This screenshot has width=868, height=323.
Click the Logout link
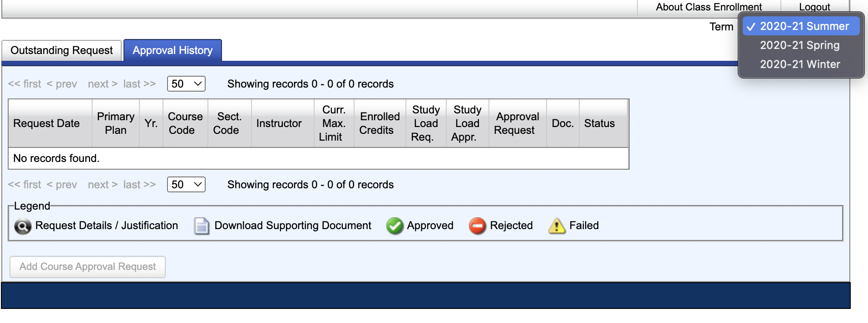(x=814, y=7)
